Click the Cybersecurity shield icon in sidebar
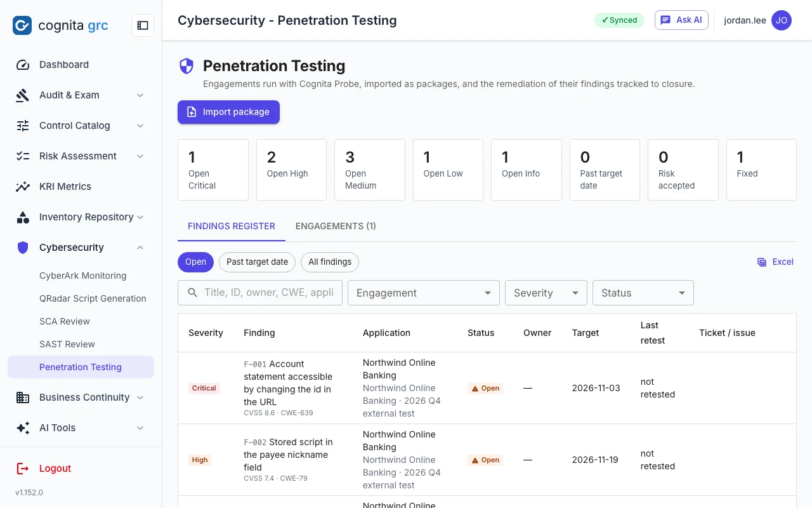Image resolution: width=812 pixels, height=508 pixels. click(x=23, y=248)
